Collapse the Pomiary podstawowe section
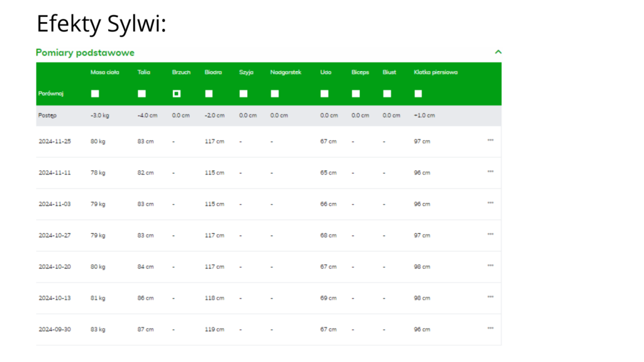Screen dimensions: 644x362 coord(497,53)
